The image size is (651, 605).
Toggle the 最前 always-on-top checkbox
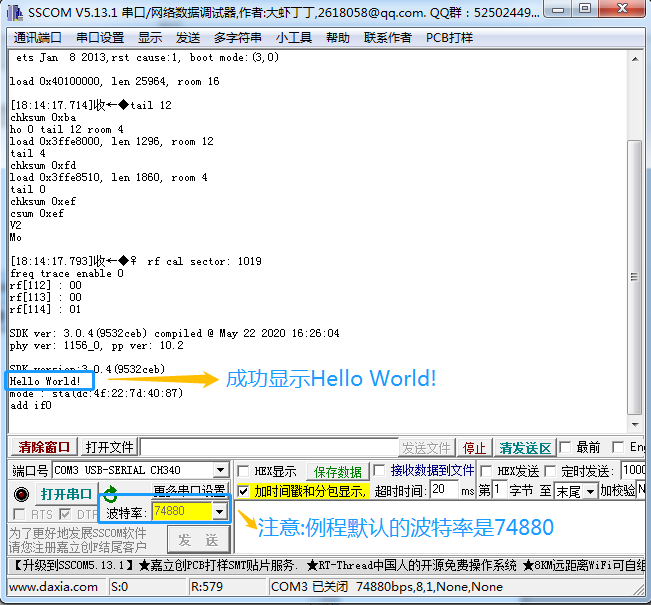coord(565,447)
